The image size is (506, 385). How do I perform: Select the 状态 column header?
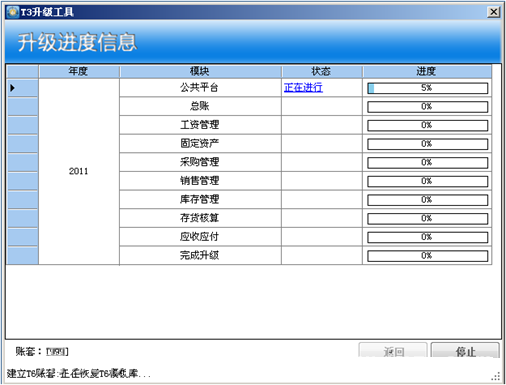[322, 71]
